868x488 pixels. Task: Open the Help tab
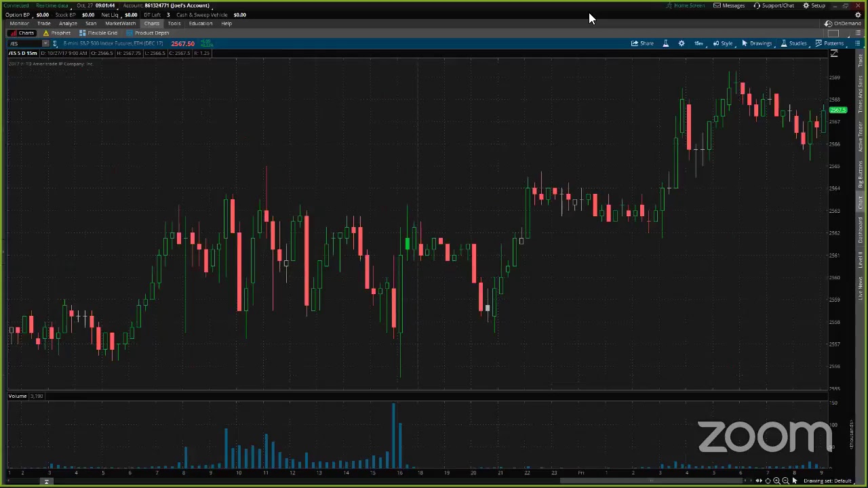coord(226,23)
